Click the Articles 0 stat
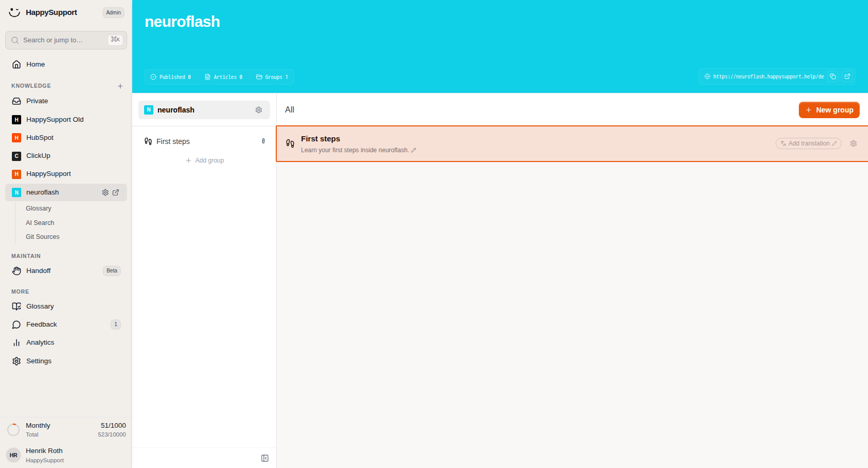The image size is (868, 468). coord(224,77)
